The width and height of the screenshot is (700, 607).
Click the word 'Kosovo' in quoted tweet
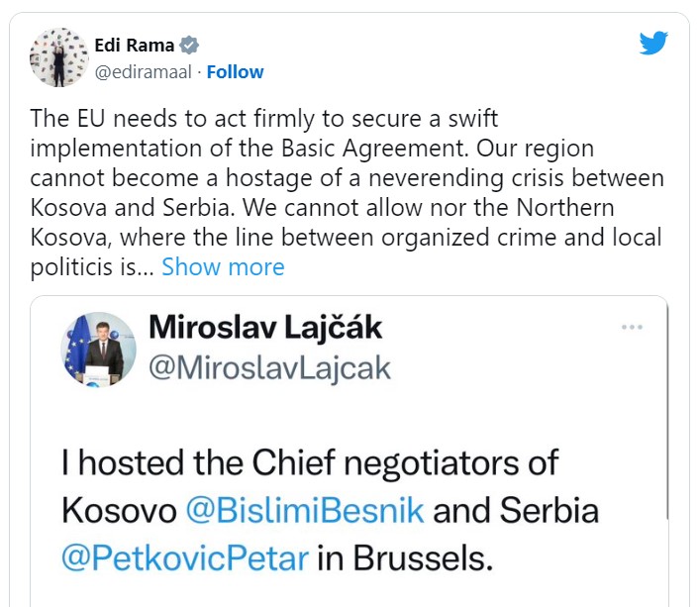click(119, 511)
